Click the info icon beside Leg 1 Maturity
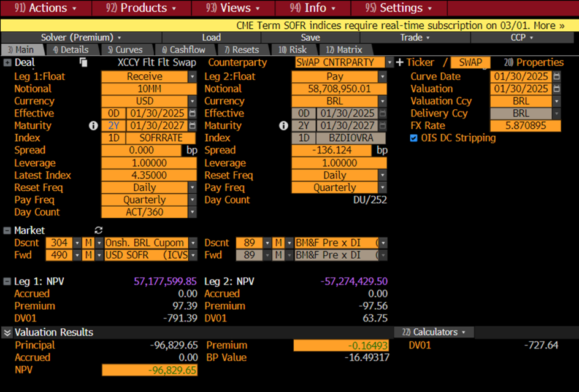This screenshot has height=392, width=579. [x=93, y=126]
